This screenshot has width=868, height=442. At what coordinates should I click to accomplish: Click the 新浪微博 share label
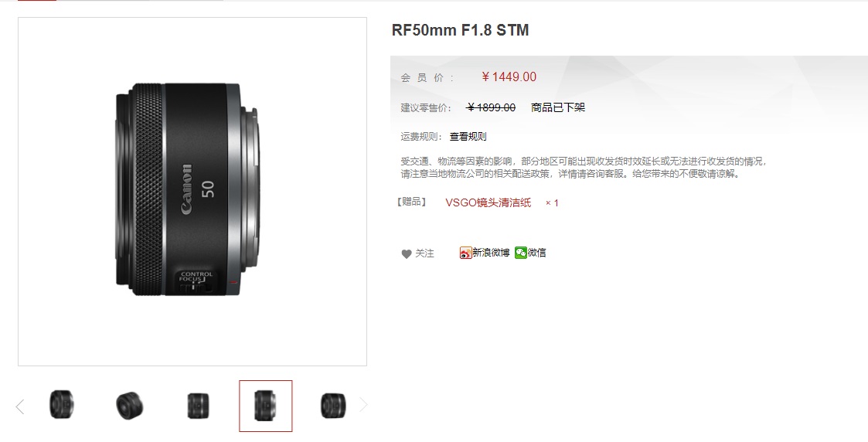[491, 253]
